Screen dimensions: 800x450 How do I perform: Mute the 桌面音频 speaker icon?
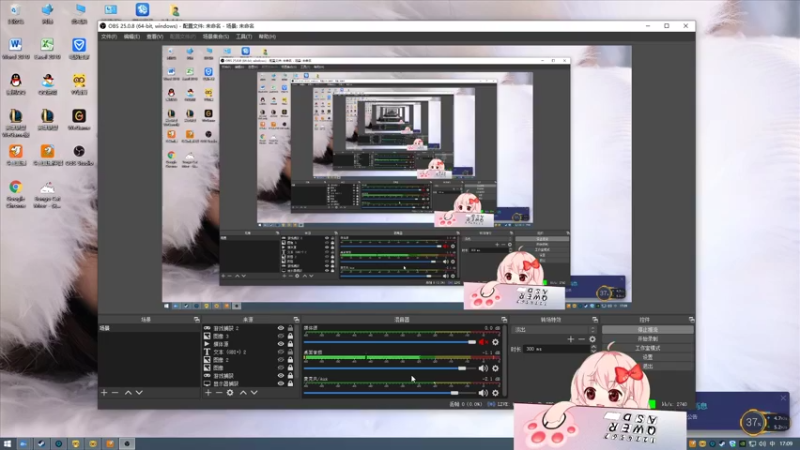[x=483, y=368]
